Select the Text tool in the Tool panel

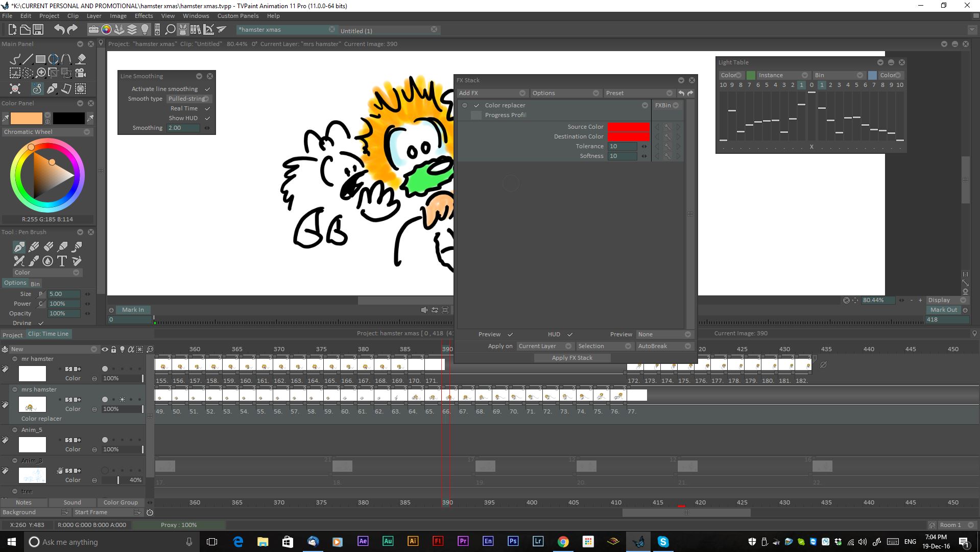coord(62,261)
